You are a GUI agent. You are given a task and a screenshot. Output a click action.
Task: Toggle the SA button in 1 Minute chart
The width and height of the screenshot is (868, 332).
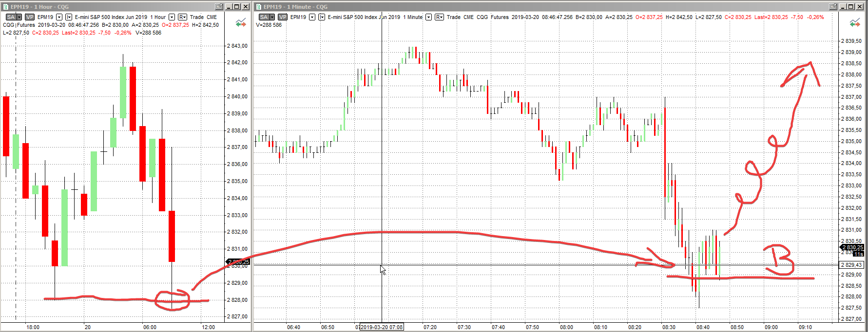[x=264, y=17]
